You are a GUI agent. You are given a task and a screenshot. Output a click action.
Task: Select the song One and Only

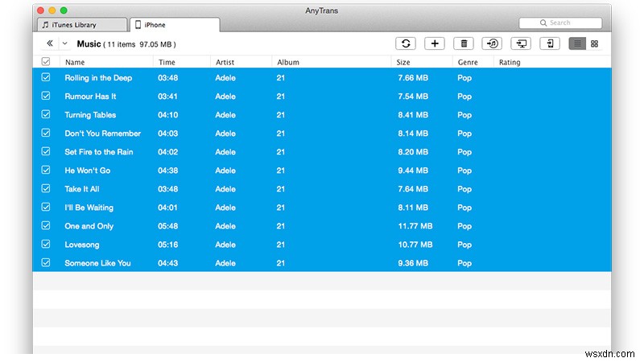tap(89, 226)
